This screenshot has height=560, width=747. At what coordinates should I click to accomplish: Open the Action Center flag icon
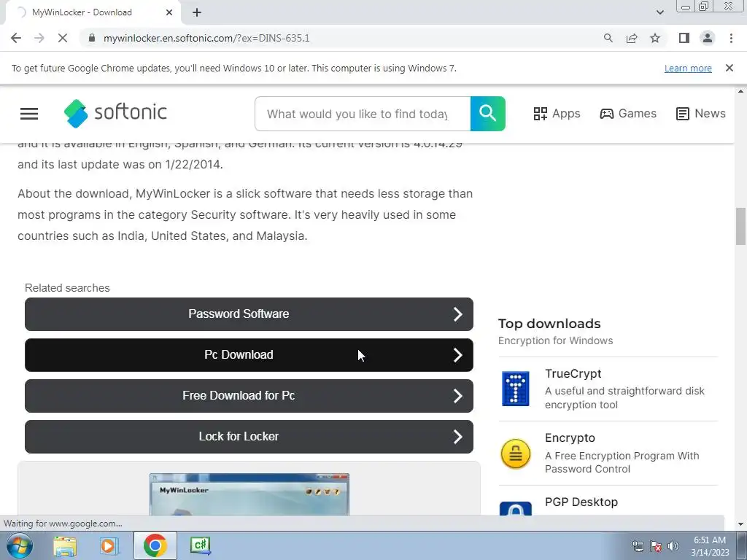tap(656, 546)
